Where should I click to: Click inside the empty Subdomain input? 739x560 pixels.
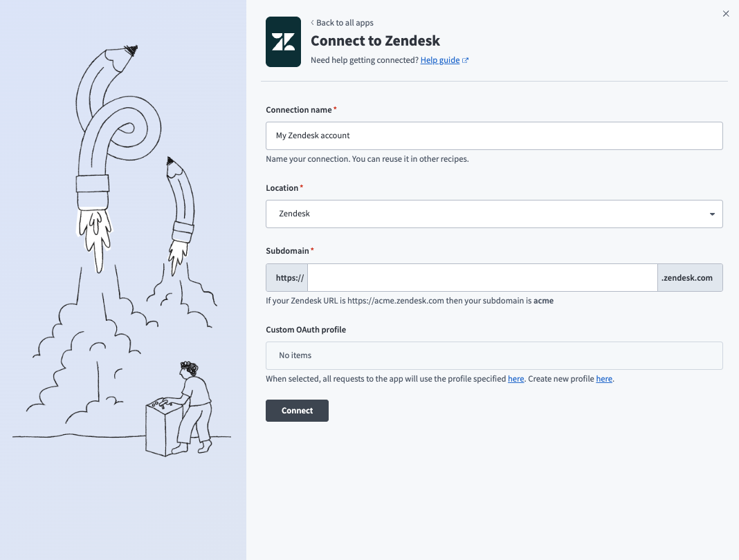click(482, 277)
